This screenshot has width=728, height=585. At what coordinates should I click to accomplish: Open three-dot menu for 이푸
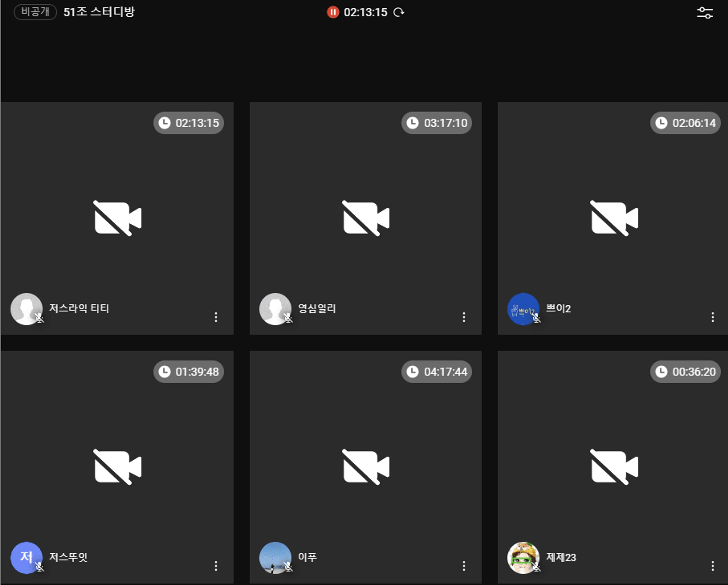point(464,566)
